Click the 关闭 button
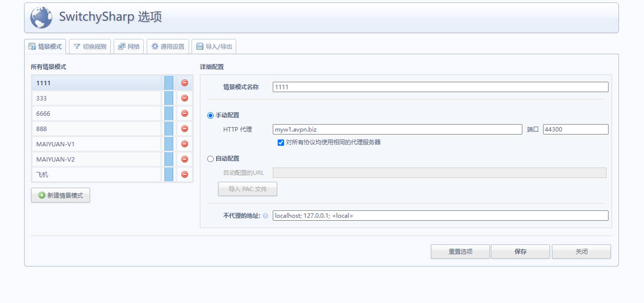 pos(581,251)
